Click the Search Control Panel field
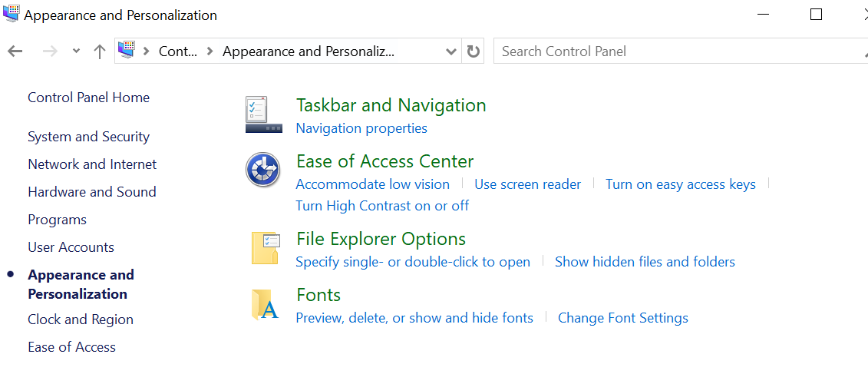 (x=675, y=51)
